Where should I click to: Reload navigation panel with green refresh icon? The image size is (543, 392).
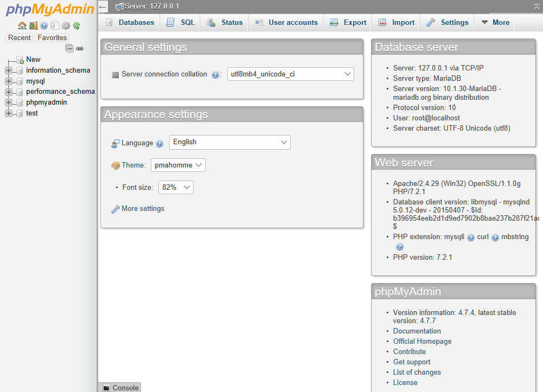point(76,25)
